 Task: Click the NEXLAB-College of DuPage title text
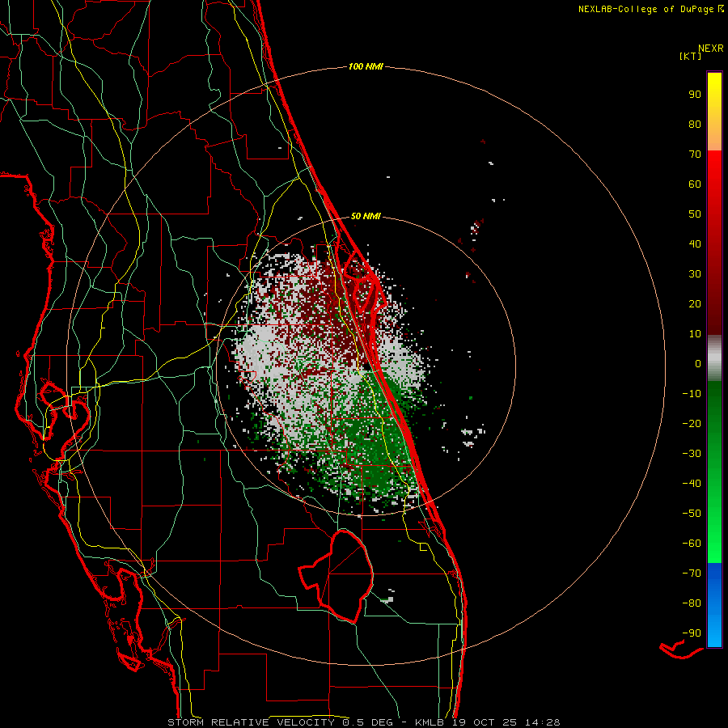645,9
